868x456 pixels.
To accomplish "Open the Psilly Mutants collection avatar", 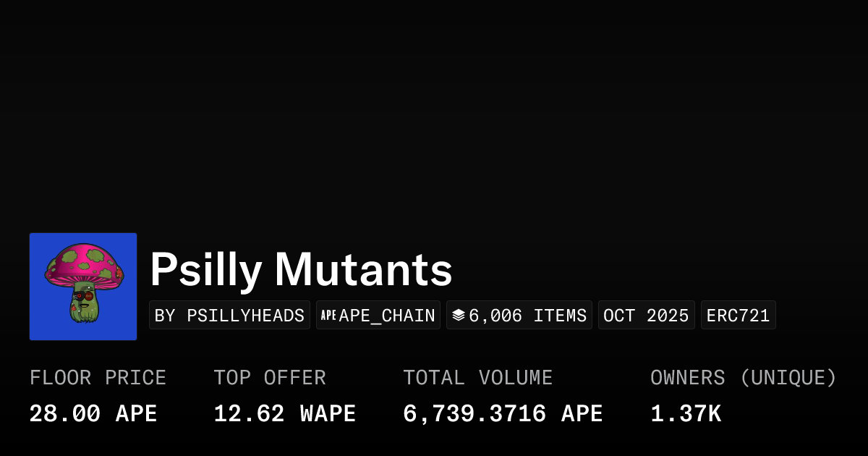I will coord(83,287).
